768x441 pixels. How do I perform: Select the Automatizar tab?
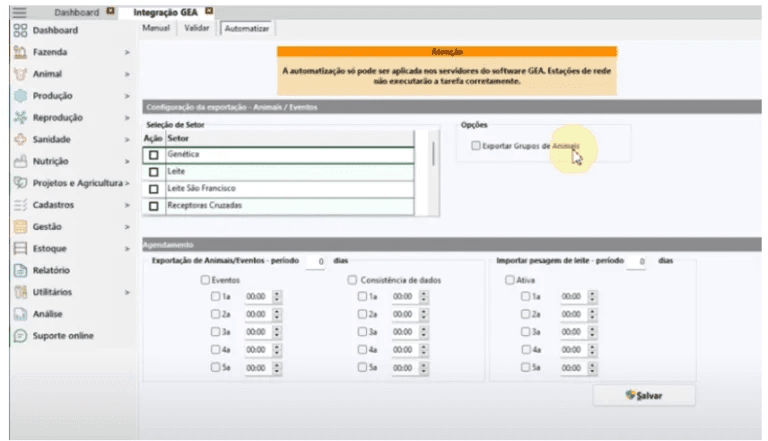tap(247, 28)
